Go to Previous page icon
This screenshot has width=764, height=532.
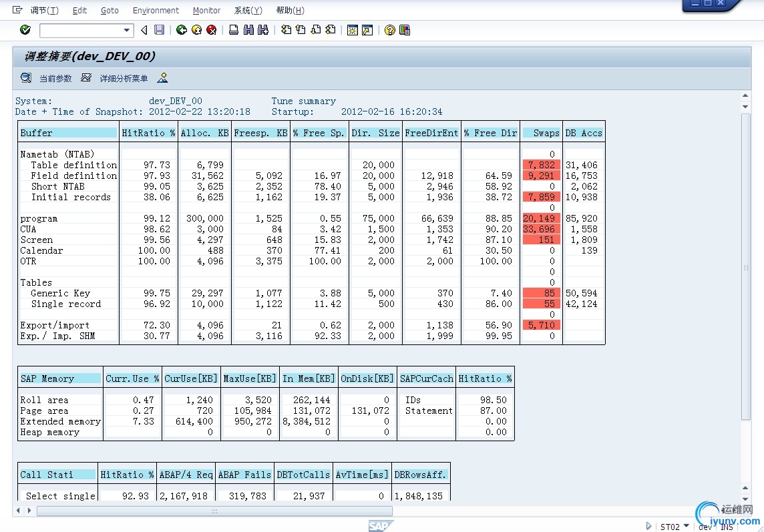tap(301, 30)
